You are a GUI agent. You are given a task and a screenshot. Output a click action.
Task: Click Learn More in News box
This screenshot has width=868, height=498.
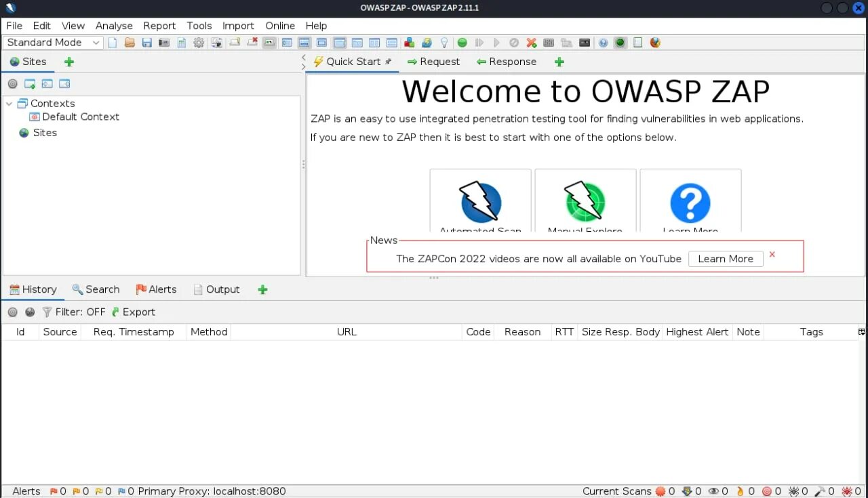[726, 259]
